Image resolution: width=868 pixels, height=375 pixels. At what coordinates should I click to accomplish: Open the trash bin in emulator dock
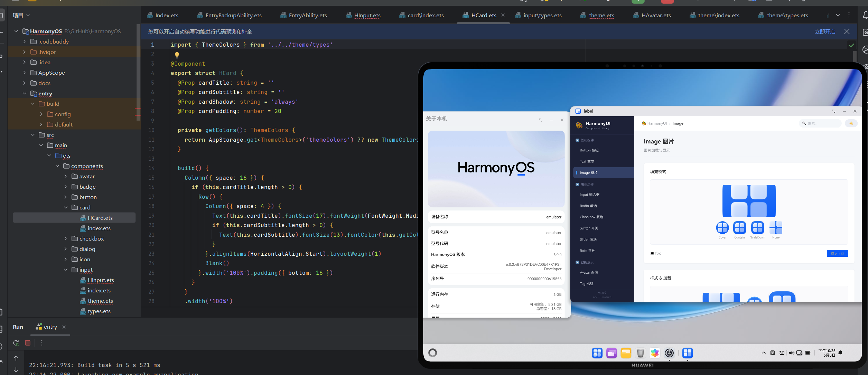(640, 353)
